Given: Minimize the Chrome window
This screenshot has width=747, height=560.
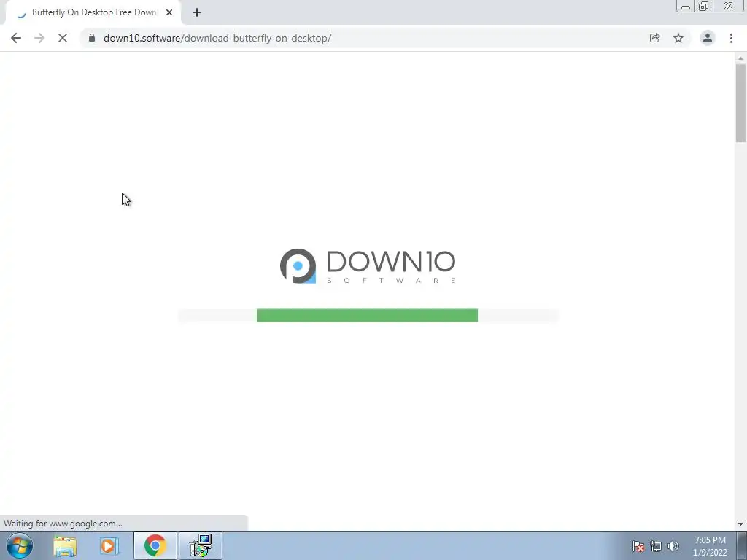Looking at the screenshot, I should pos(686,7).
